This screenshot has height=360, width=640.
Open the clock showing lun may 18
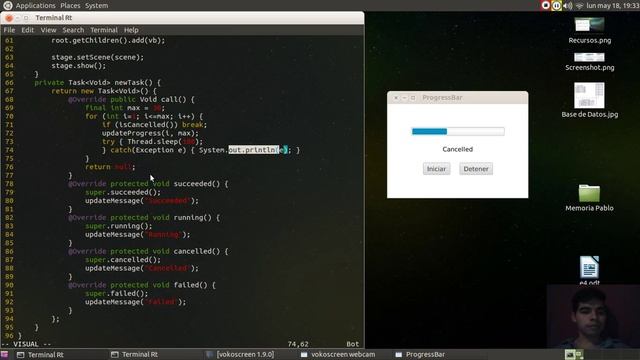(x=612, y=6)
